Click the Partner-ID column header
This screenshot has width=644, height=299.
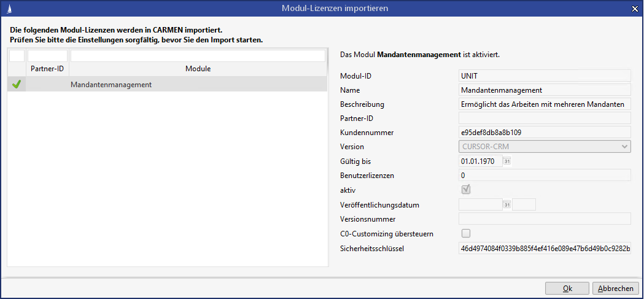[47, 69]
